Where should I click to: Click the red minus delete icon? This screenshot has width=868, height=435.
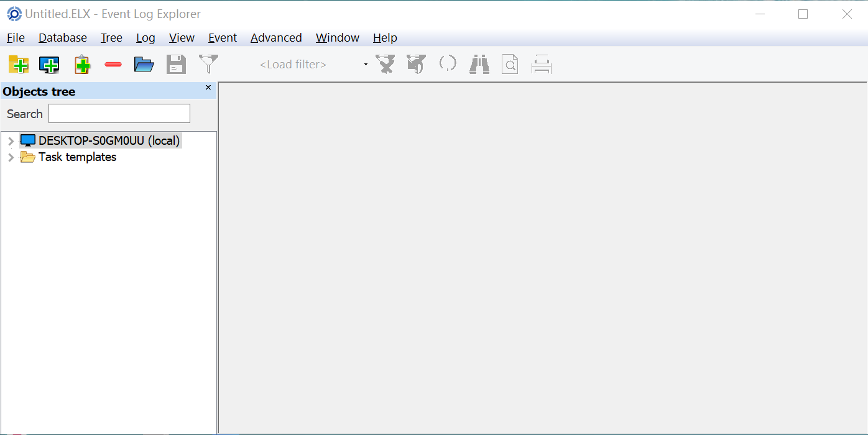point(113,65)
